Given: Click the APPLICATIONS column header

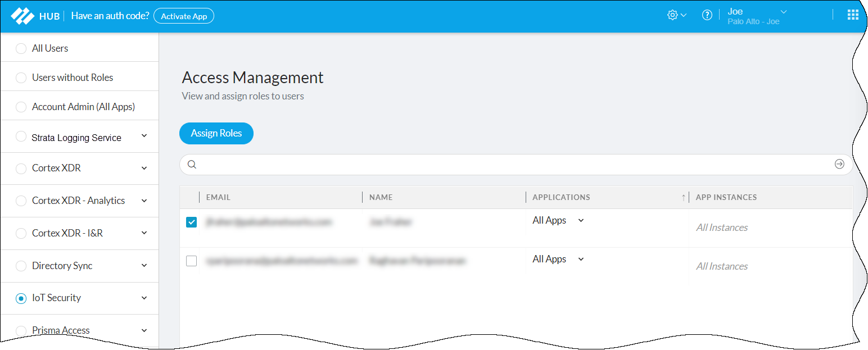Looking at the screenshot, I should 561,197.
